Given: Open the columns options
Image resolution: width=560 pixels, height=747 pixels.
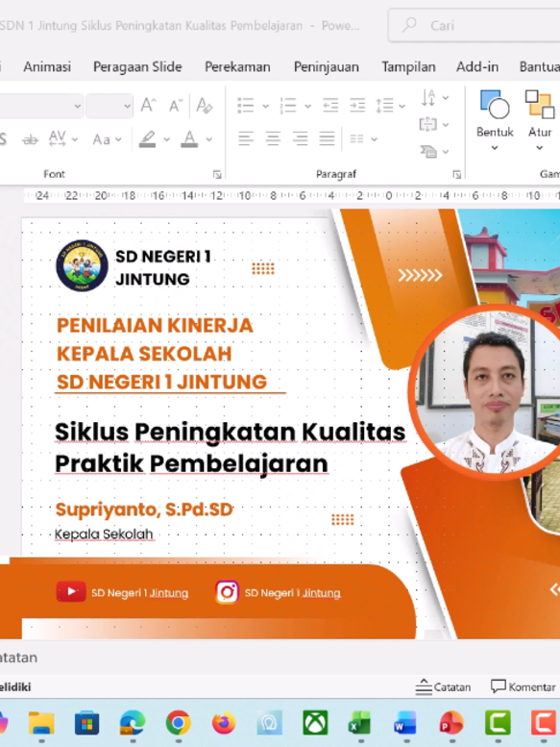Looking at the screenshot, I should click(363, 139).
